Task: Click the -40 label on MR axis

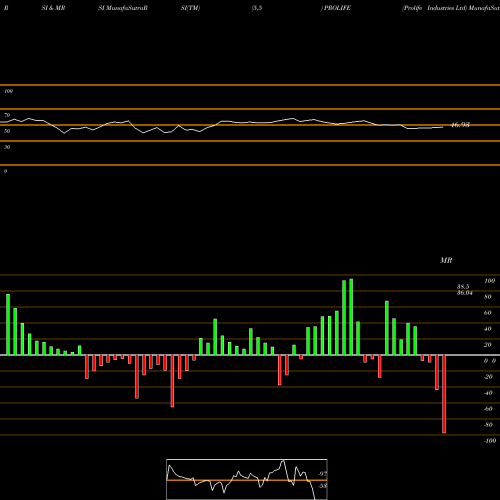Action: click(488, 393)
